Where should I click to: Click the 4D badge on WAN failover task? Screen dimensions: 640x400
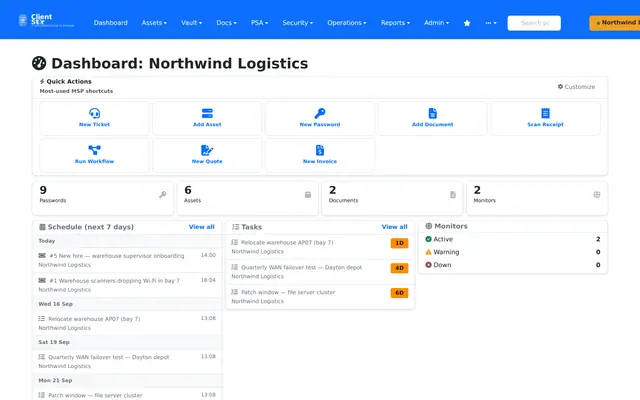[399, 268]
